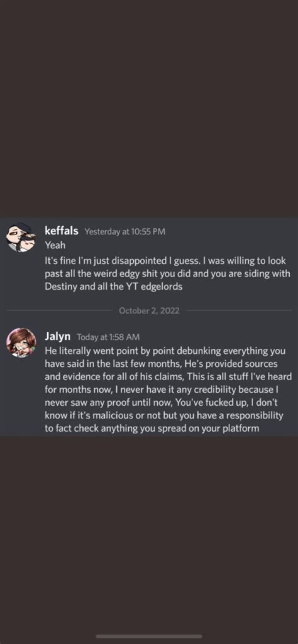Tap the Jalyn username
The image size is (298, 644).
coord(58,336)
